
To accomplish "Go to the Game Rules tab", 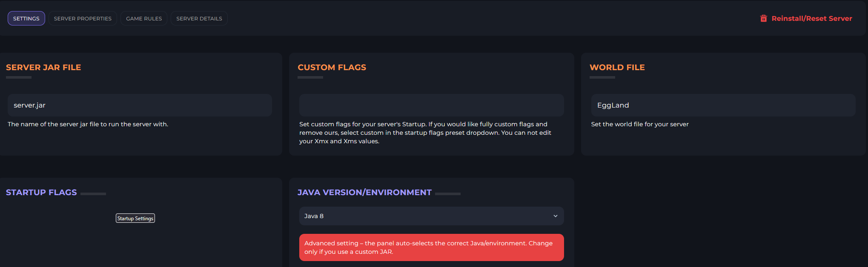I will [x=144, y=18].
